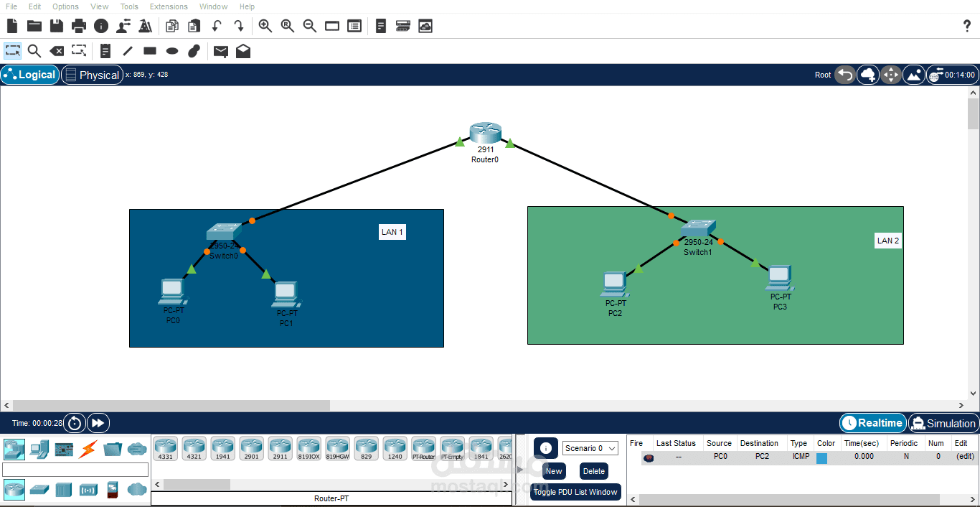Image resolution: width=980 pixels, height=507 pixels.
Task: Click Switch0 in LAN 1
Action: pyautogui.click(x=225, y=232)
